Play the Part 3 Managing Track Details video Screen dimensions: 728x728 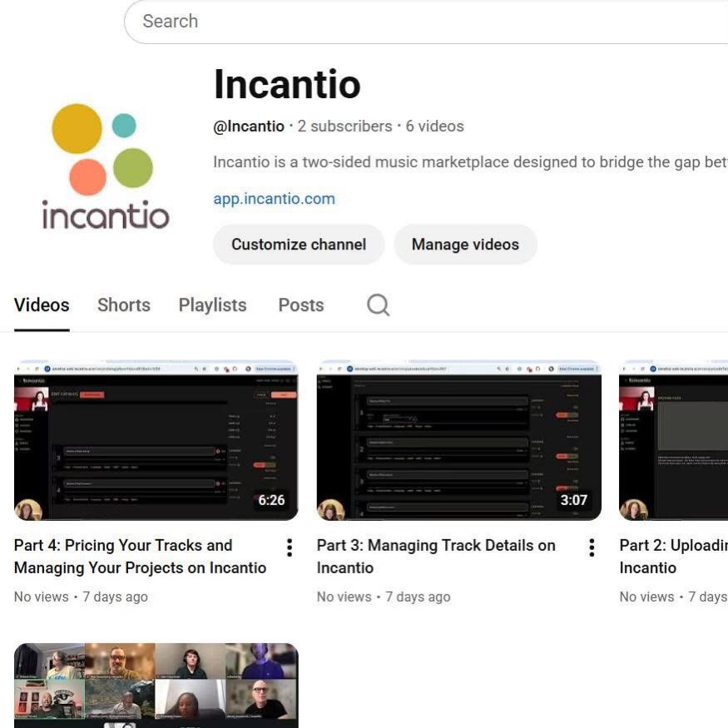pyautogui.click(x=458, y=440)
